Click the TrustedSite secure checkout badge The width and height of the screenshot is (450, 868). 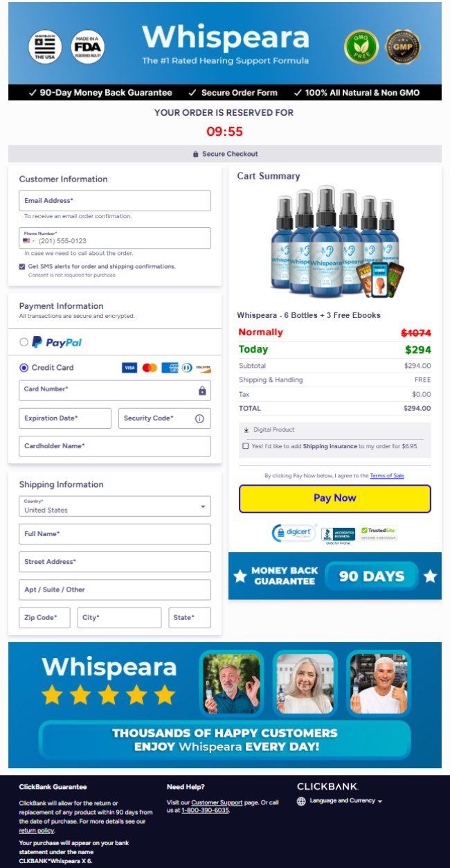379,533
